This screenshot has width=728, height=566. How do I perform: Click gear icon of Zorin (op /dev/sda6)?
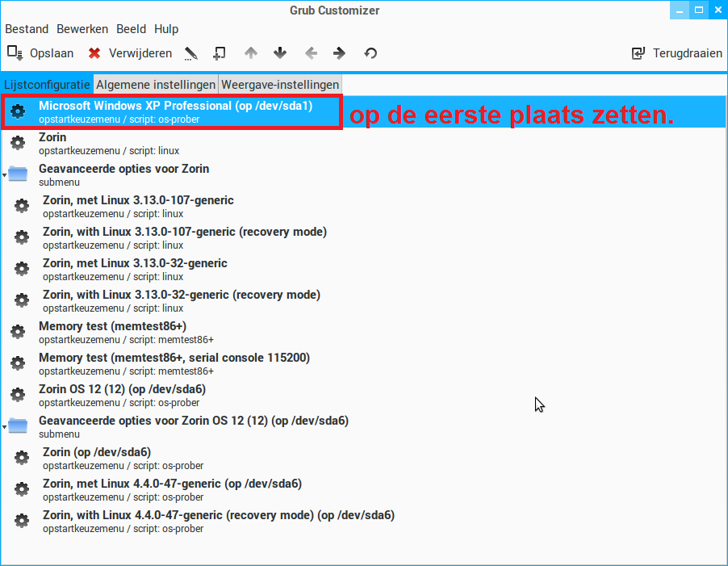coord(22,458)
